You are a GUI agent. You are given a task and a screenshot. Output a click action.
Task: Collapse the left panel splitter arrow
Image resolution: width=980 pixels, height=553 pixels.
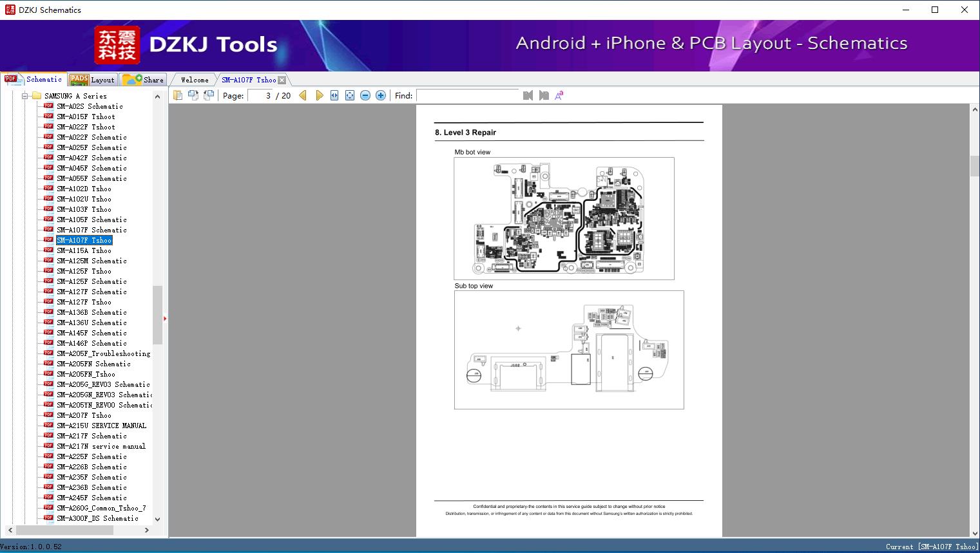(x=165, y=319)
